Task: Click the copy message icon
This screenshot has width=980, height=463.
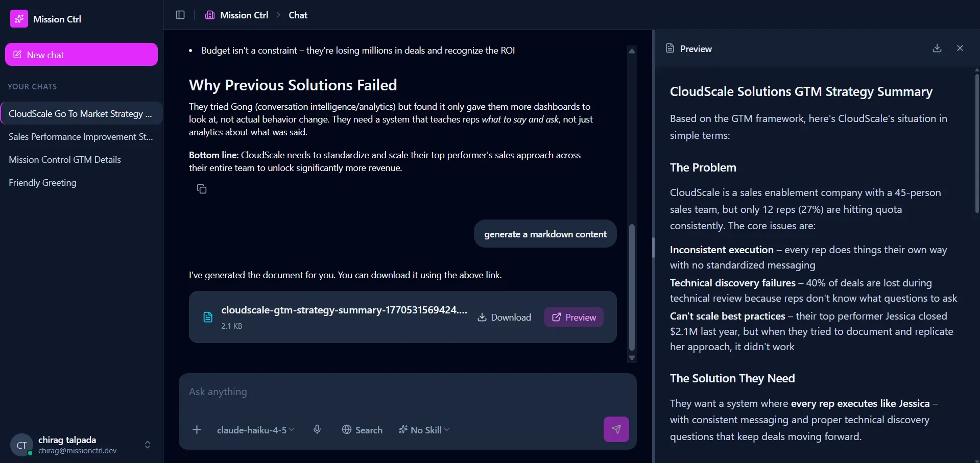Action: (202, 189)
